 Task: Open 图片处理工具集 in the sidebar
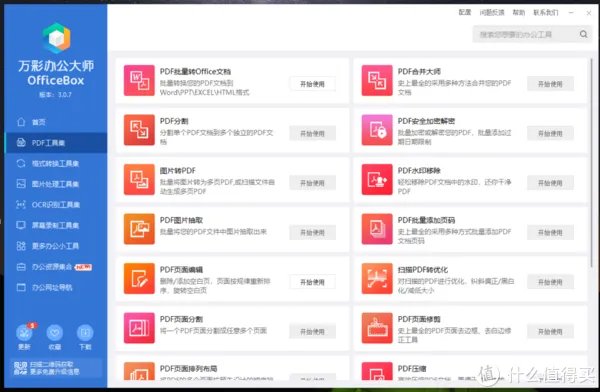[56, 184]
